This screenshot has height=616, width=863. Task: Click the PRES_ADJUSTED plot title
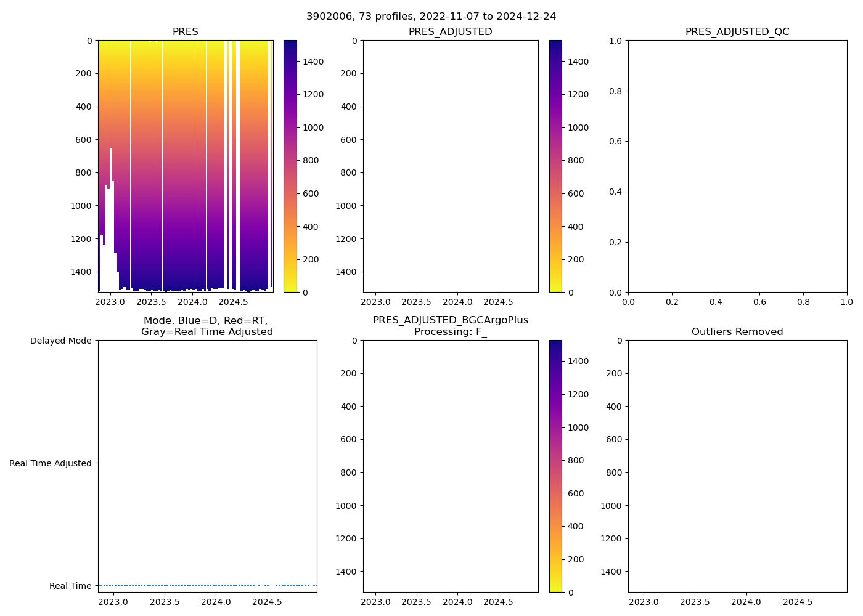(x=450, y=32)
